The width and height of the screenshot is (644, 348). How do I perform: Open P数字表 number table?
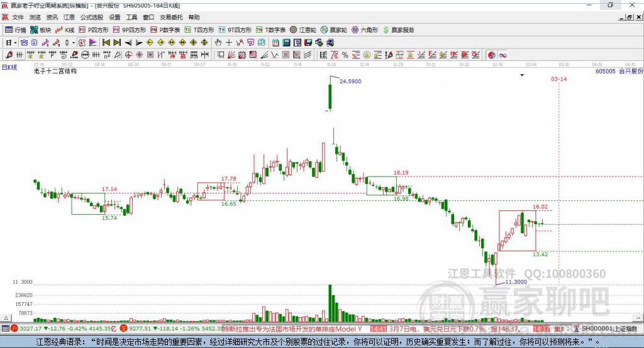click(x=165, y=30)
